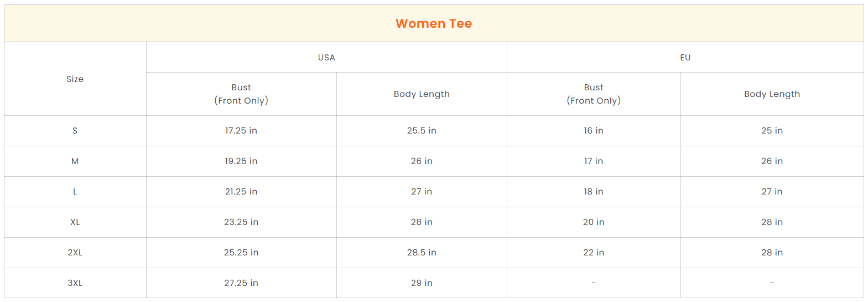Image resolution: width=868 pixels, height=302 pixels.
Task: Select the 27.25 in bust cell
Action: pyautogui.click(x=241, y=283)
